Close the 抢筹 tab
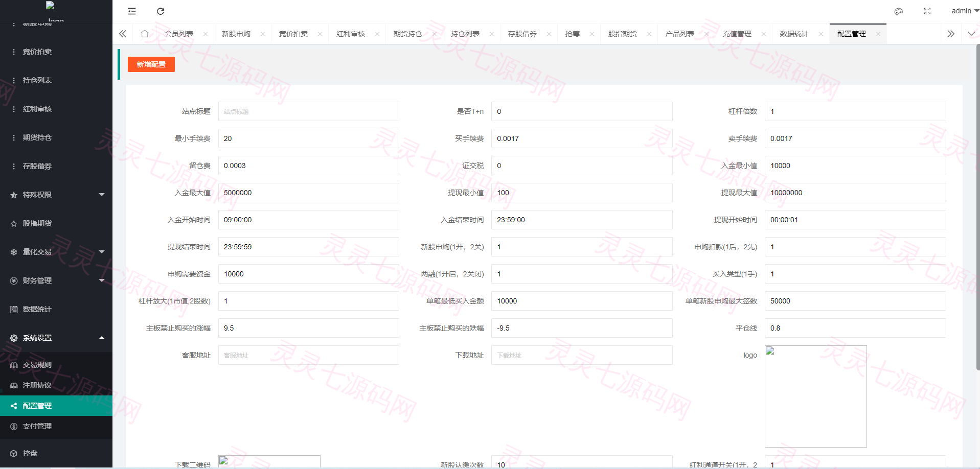 pyautogui.click(x=592, y=34)
